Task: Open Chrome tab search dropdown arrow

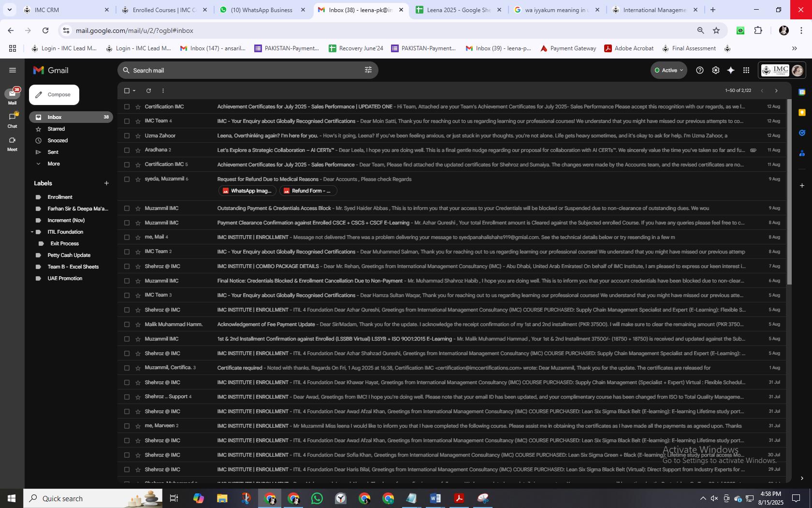Action: 9,10
